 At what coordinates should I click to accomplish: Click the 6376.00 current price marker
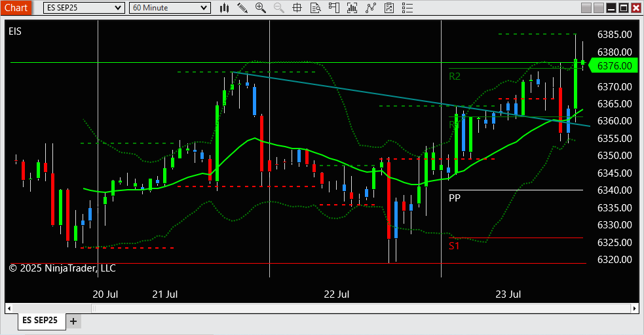pyautogui.click(x=614, y=65)
